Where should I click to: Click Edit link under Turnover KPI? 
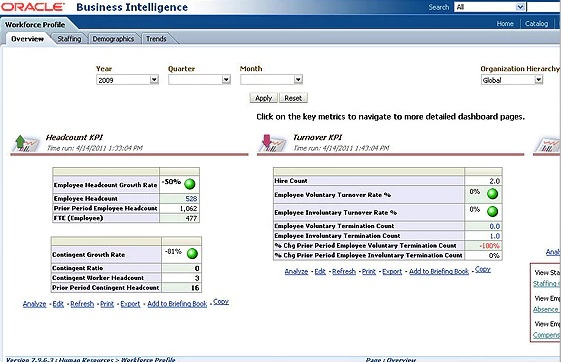click(x=320, y=272)
